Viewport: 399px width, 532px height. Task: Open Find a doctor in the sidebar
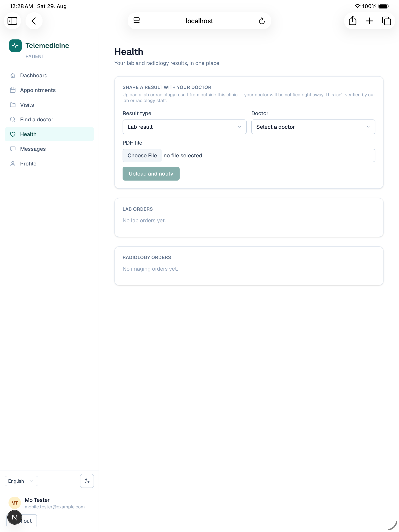coord(49,119)
